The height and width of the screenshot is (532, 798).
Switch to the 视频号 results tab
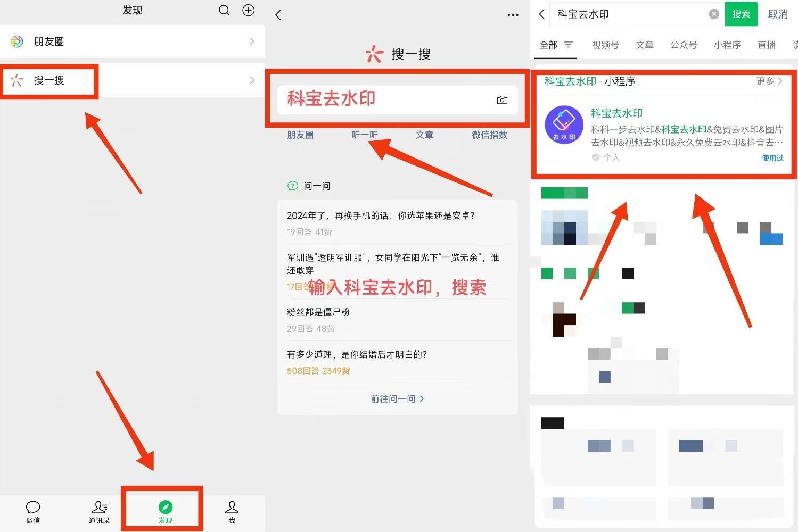click(605, 45)
